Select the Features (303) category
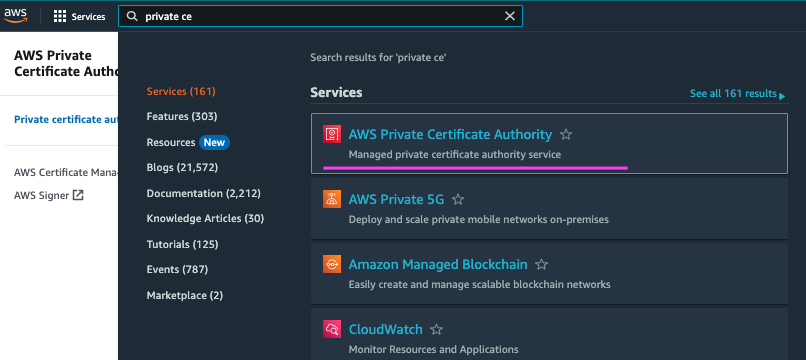This screenshot has height=360, width=806. pos(182,117)
